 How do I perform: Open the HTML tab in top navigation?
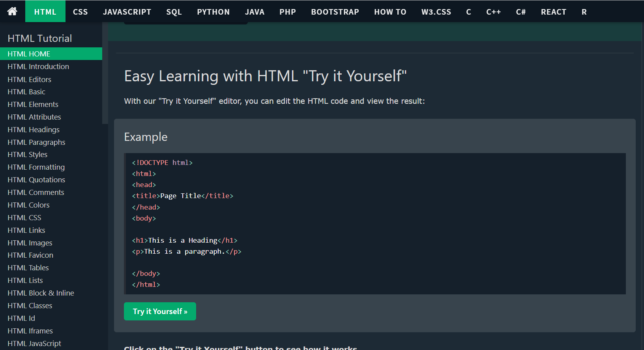(45, 11)
